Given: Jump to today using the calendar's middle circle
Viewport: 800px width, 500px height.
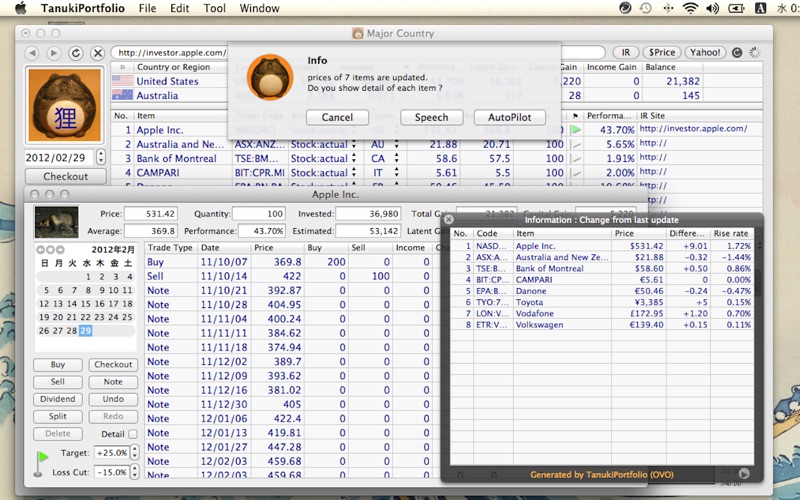Looking at the screenshot, I should tap(51, 249).
